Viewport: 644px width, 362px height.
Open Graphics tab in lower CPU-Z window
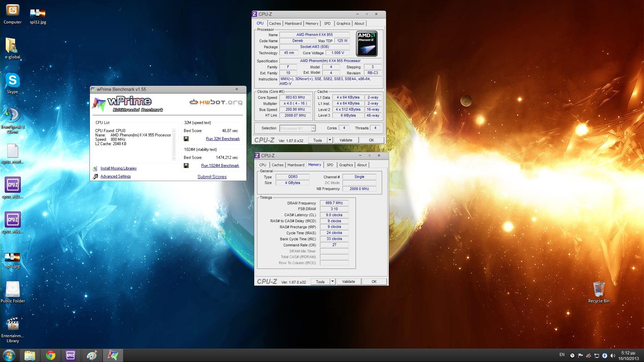(x=346, y=165)
